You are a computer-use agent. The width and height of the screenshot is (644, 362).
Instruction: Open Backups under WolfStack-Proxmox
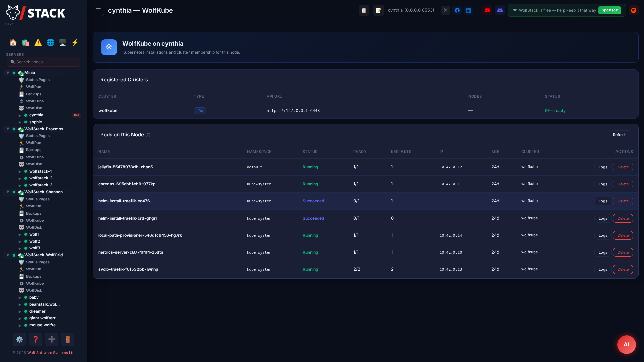pyautogui.click(x=34, y=150)
